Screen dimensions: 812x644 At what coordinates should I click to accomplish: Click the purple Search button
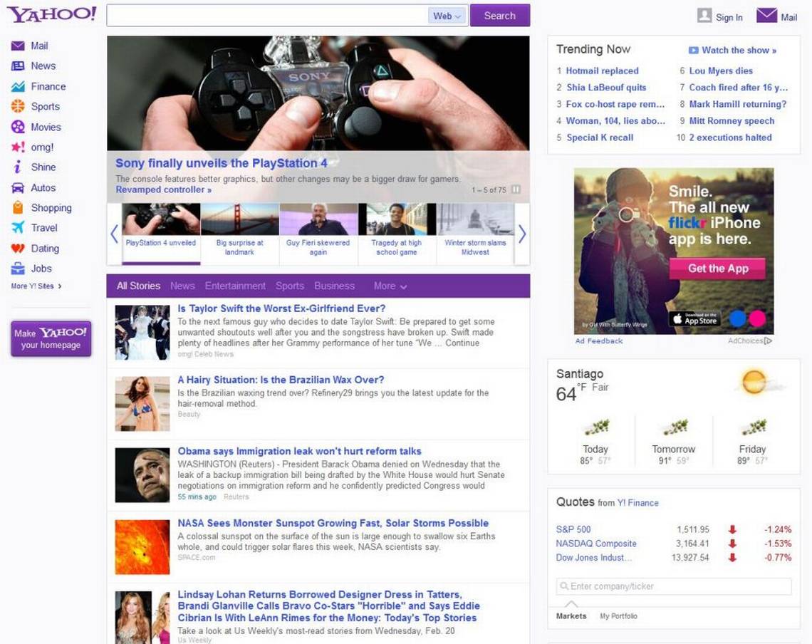point(500,16)
